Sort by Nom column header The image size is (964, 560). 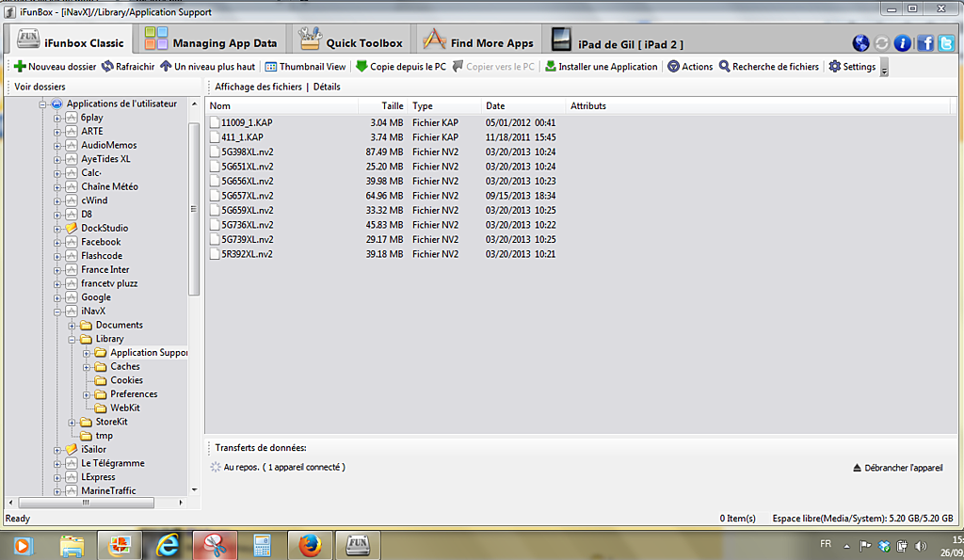click(281, 105)
